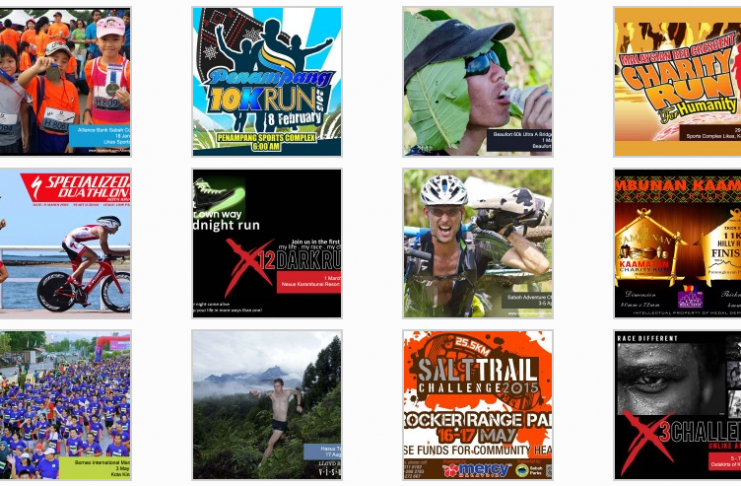Open the Kaamatan Charity Run medal poster
The height and width of the screenshot is (486, 741).
point(677,243)
